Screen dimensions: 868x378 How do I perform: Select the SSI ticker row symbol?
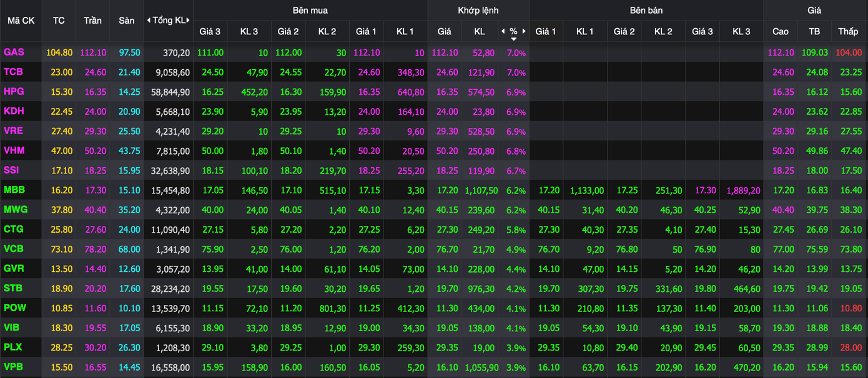coord(12,170)
